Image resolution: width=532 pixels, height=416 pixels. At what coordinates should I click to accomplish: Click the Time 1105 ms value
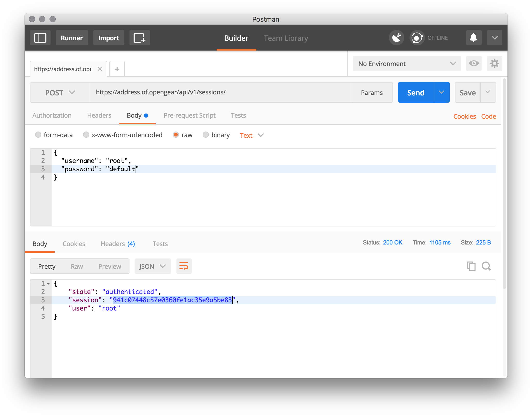click(x=440, y=242)
